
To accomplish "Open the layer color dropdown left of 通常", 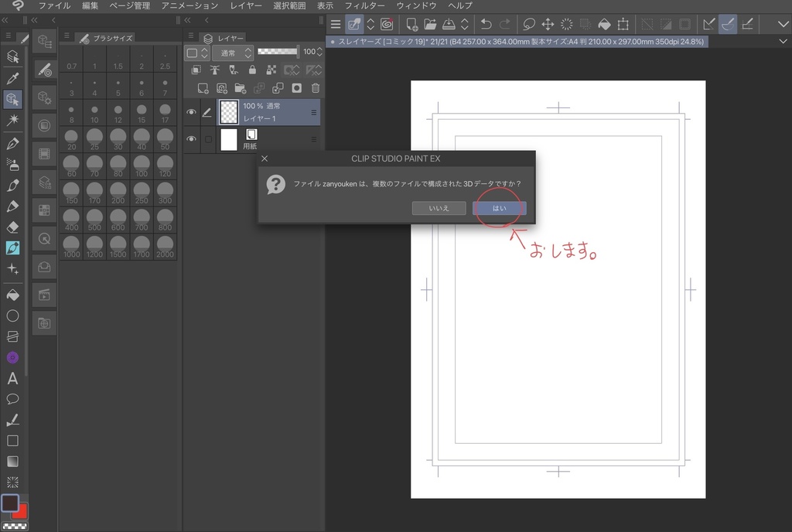I will click(x=196, y=53).
